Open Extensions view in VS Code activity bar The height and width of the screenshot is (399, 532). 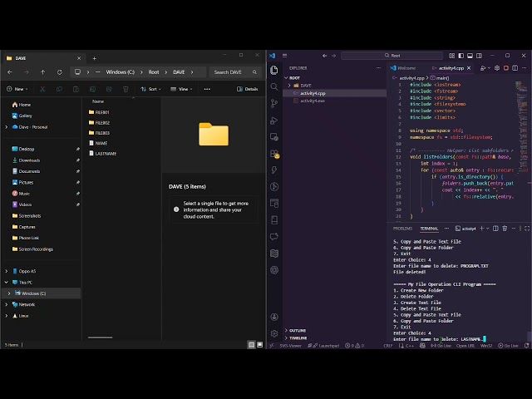[x=274, y=154]
